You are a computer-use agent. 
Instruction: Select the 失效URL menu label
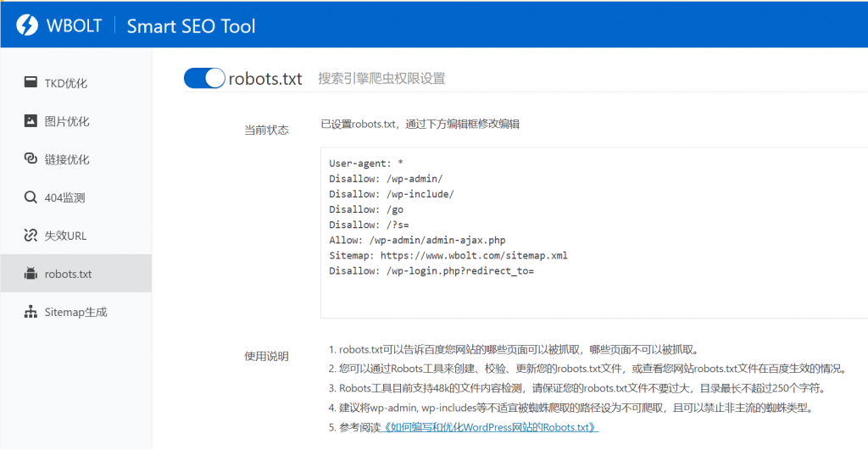(65, 236)
